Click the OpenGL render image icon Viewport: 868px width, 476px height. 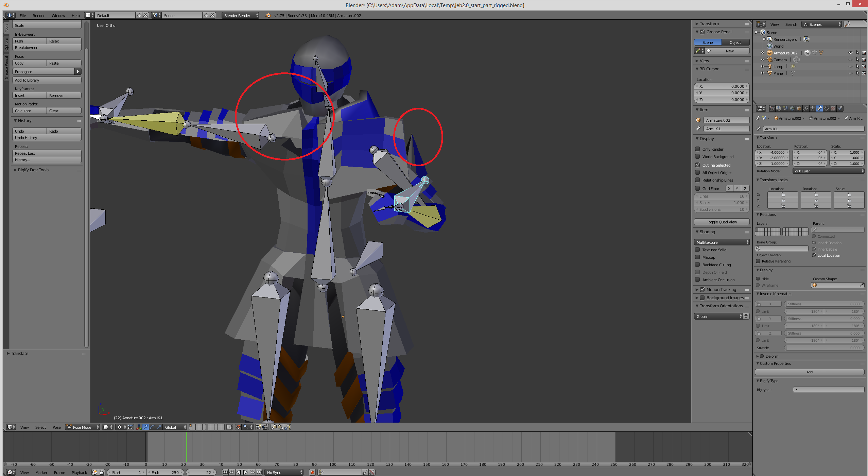click(259, 427)
